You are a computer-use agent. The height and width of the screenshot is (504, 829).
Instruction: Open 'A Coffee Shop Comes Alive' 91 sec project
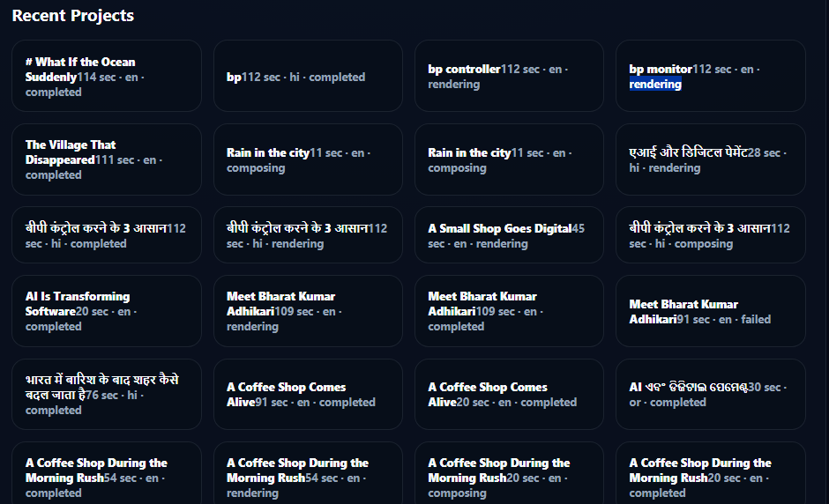pyautogui.click(x=308, y=394)
